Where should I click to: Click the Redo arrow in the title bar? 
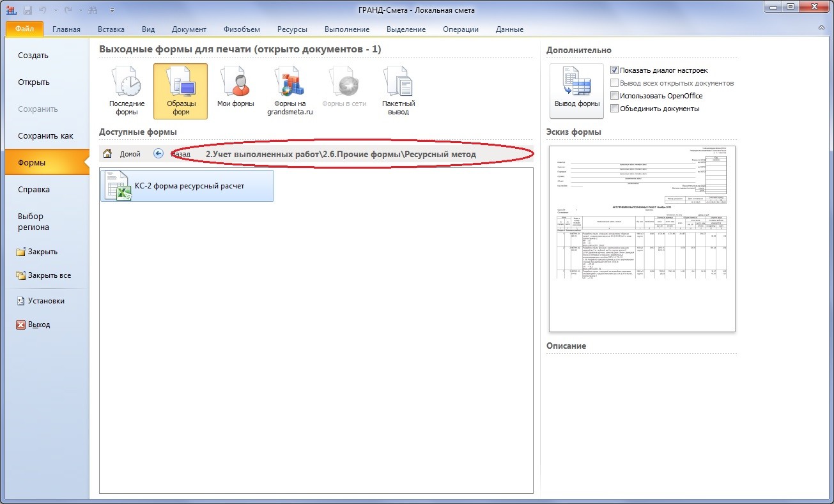point(68,10)
